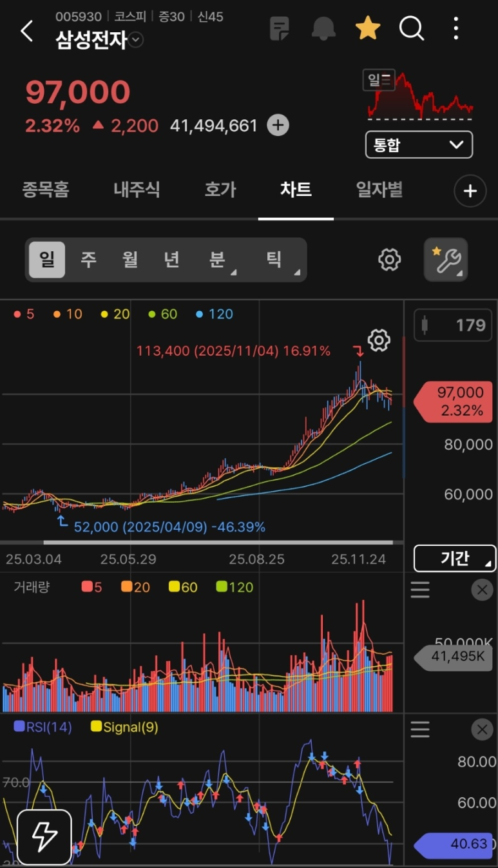The width and height of the screenshot is (498, 868).
Task: Tap the low marker 52,000 label
Action: (x=169, y=527)
